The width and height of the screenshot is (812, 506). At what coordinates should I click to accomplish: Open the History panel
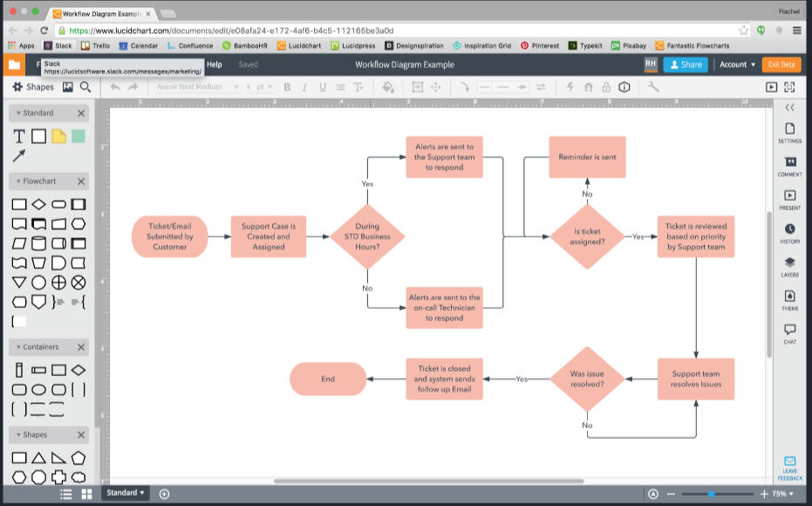point(789,233)
